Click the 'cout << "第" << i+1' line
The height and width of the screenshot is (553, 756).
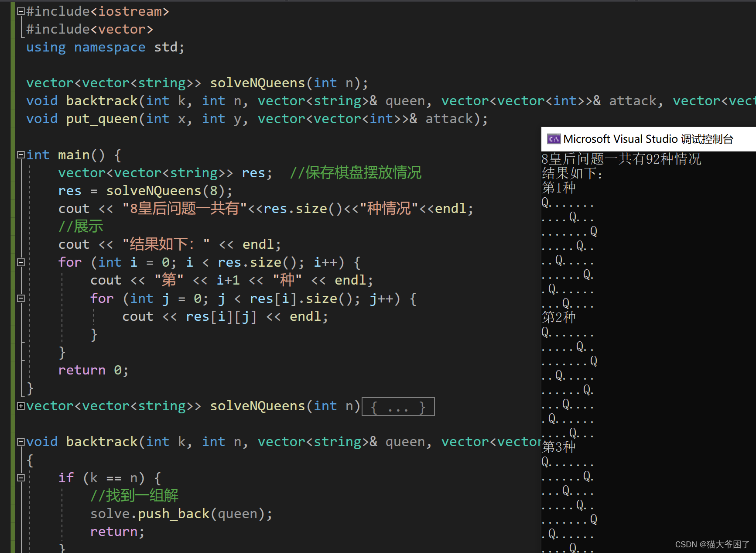(232, 280)
